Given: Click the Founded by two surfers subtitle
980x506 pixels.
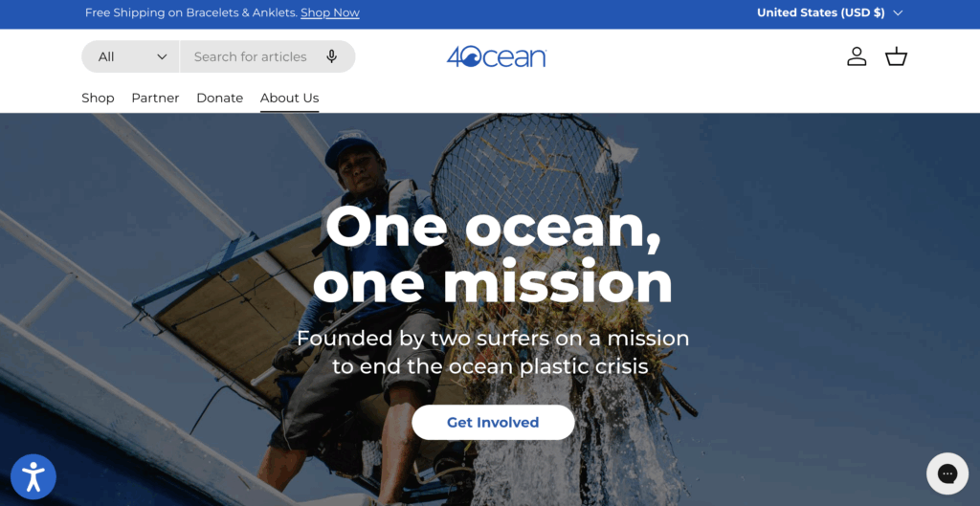Looking at the screenshot, I should [x=493, y=352].
